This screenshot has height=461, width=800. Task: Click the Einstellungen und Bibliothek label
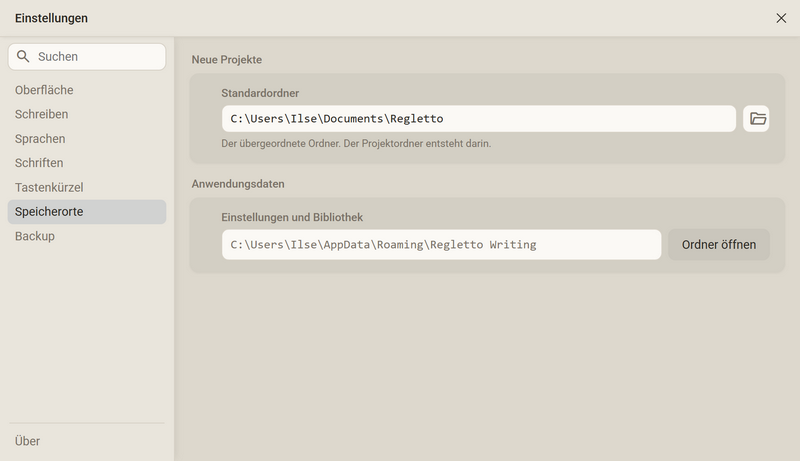292,217
